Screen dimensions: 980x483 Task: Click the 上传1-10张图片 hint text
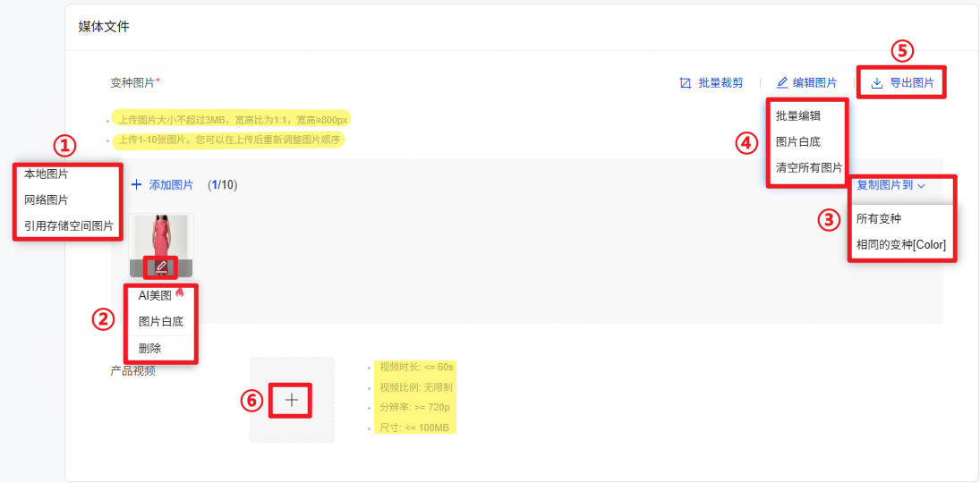pyautogui.click(x=228, y=140)
